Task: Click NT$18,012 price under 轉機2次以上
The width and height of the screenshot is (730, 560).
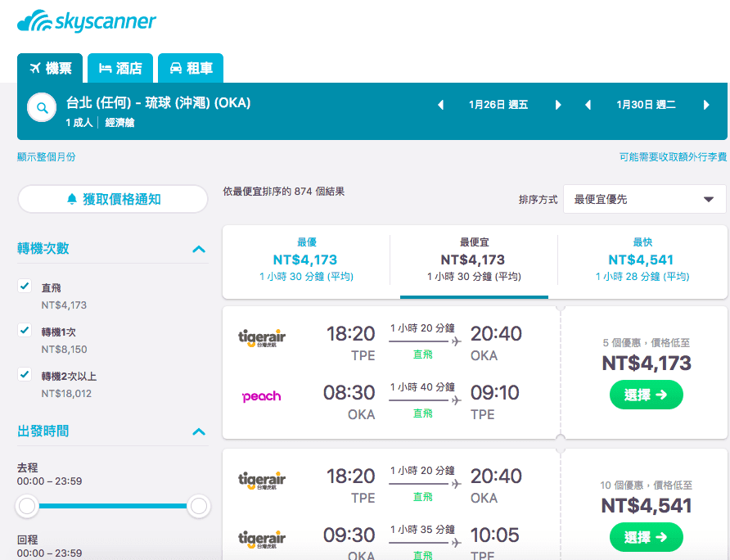Action: (x=66, y=394)
